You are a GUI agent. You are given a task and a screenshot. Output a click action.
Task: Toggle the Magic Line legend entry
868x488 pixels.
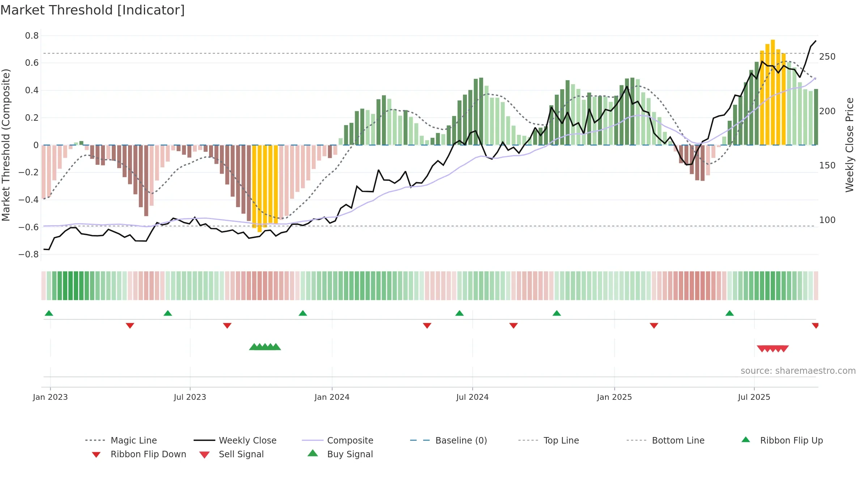[121, 440]
